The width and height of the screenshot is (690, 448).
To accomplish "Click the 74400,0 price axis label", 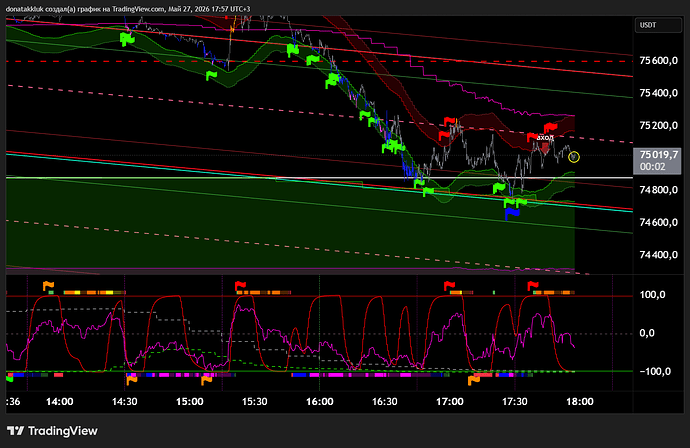I will [x=658, y=255].
